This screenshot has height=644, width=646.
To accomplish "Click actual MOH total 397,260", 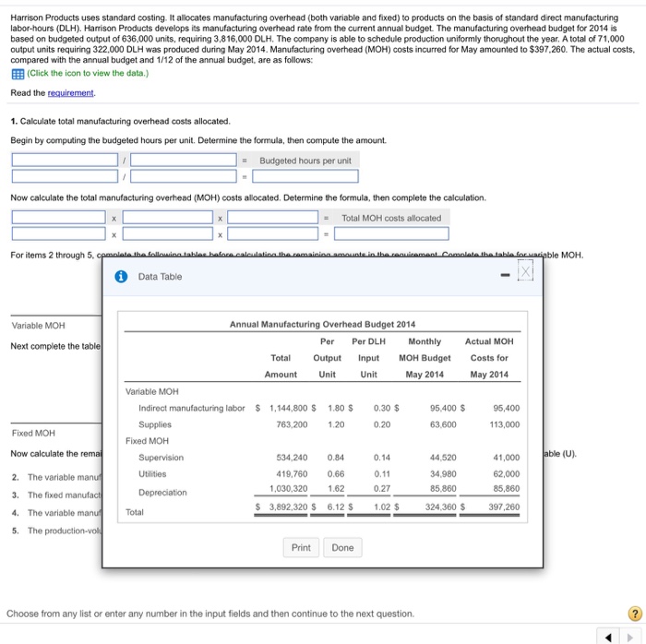I will (504, 507).
